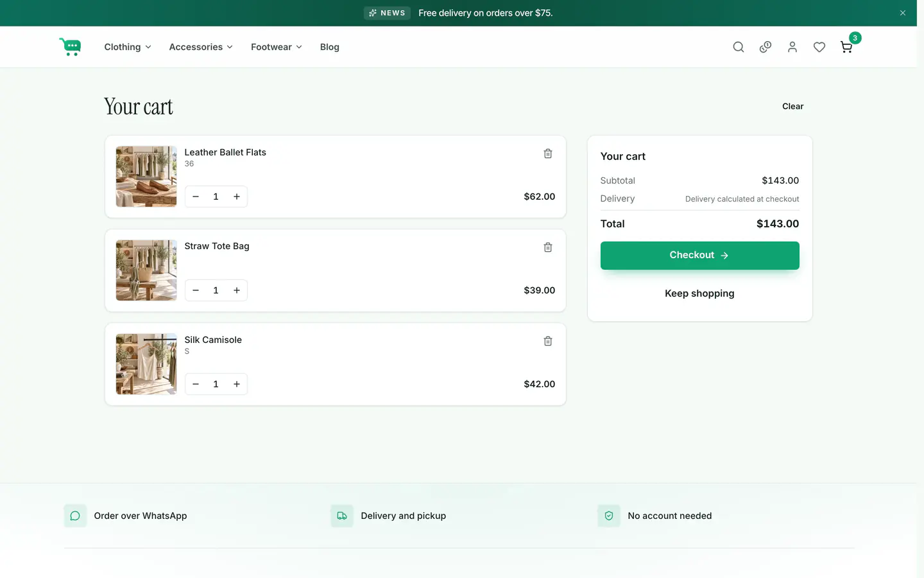Click the Leather Ballet Flats product name
This screenshot has width=924, height=578.
[225, 152]
